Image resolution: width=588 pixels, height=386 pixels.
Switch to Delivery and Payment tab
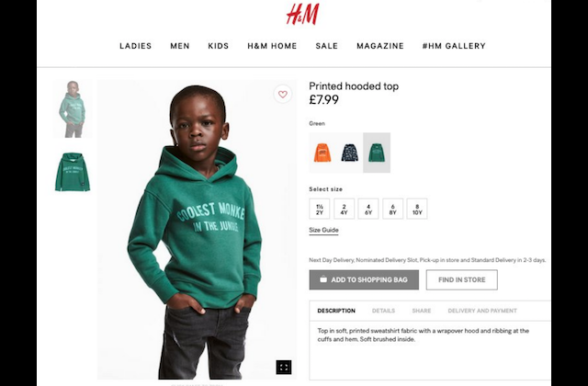coord(482,311)
